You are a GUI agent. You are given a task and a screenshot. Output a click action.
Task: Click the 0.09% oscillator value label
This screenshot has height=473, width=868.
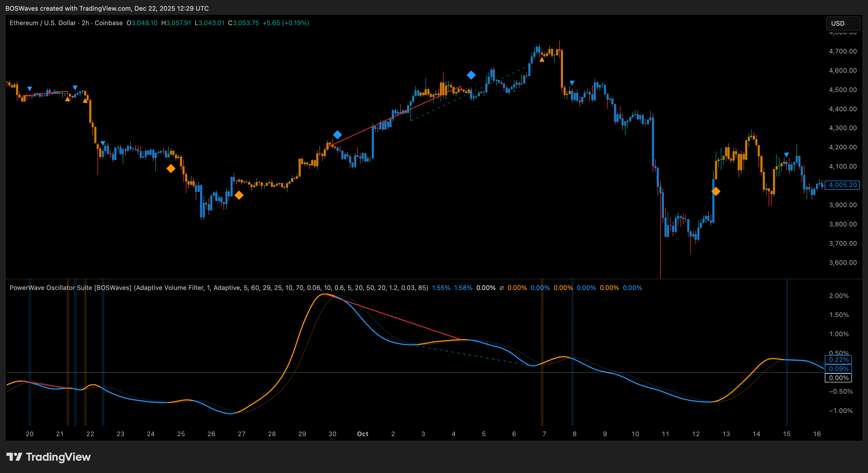click(838, 369)
